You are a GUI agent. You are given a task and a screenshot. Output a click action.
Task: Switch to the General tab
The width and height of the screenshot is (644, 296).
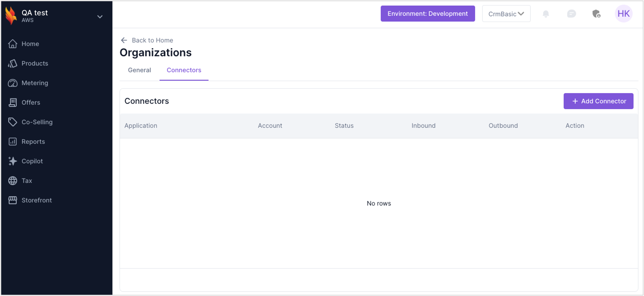139,70
